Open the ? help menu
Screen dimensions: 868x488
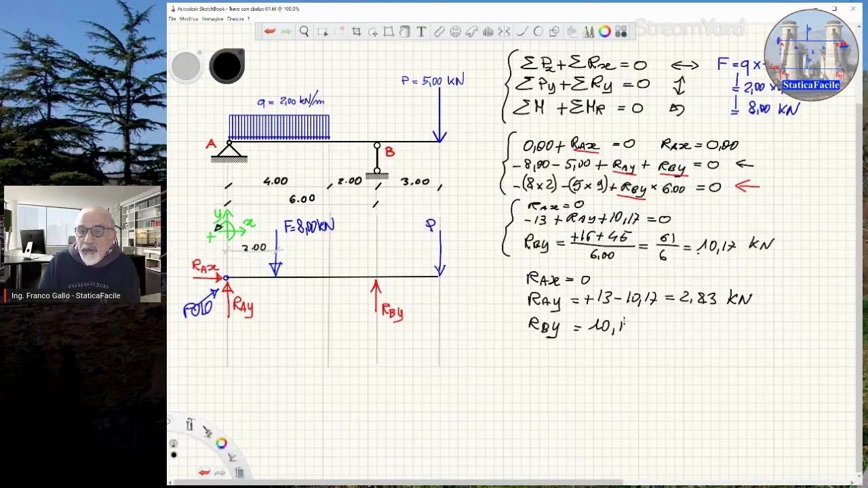(x=248, y=19)
